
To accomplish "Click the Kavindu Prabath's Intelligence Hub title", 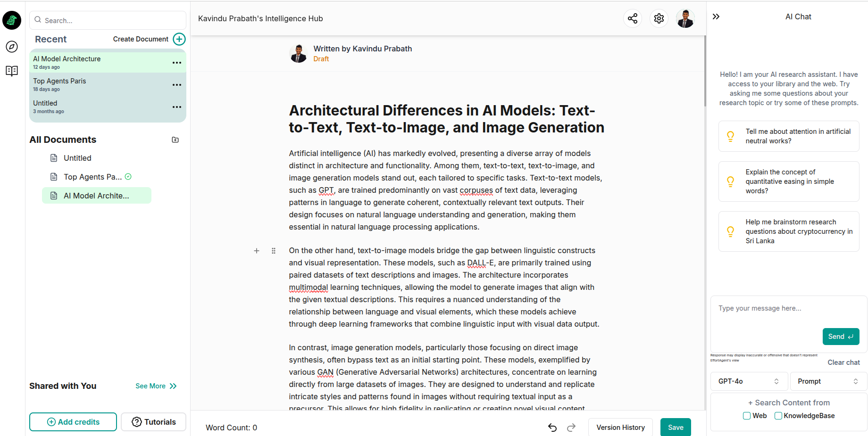I will (260, 18).
